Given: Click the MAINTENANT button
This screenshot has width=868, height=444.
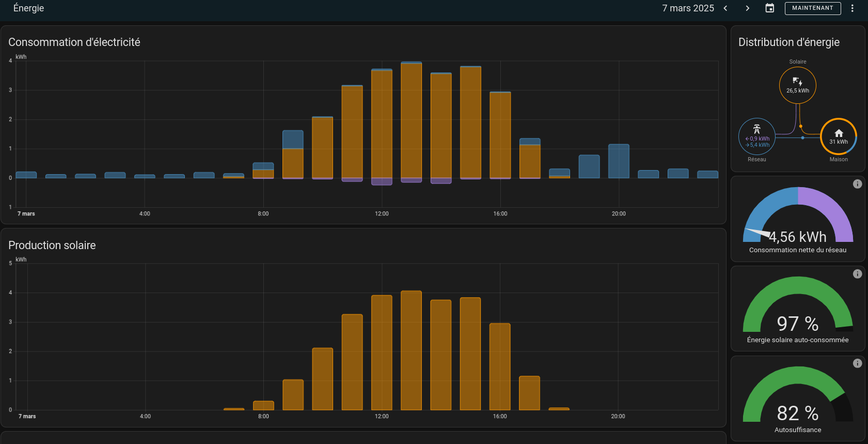Looking at the screenshot, I should pos(813,8).
